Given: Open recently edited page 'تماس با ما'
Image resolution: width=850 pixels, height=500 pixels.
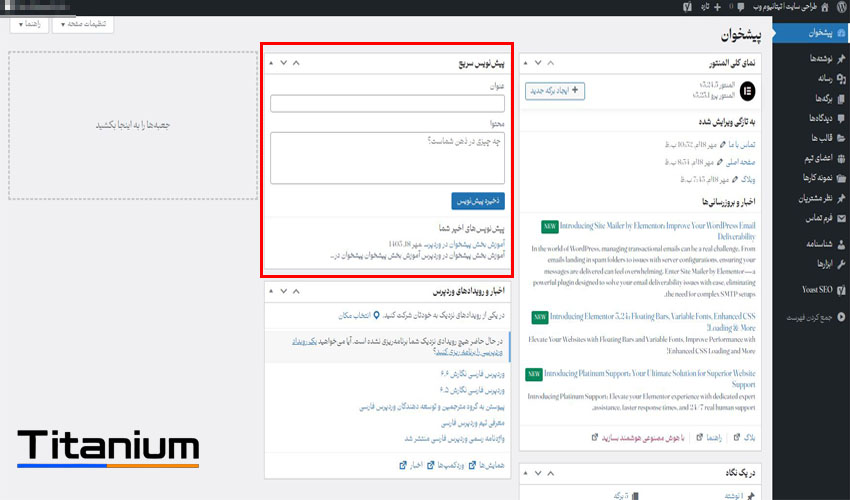Looking at the screenshot, I should [x=742, y=145].
